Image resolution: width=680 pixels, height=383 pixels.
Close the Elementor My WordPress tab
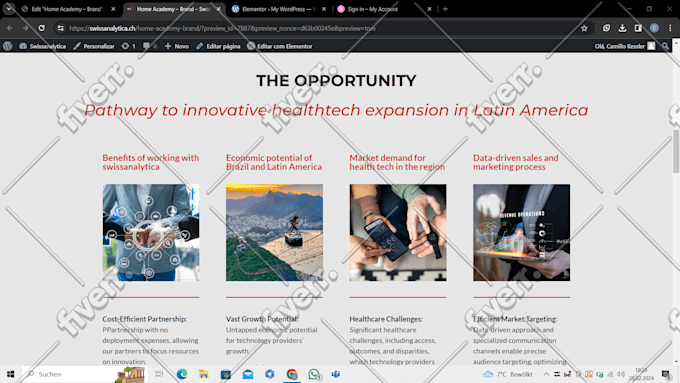(x=324, y=9)
